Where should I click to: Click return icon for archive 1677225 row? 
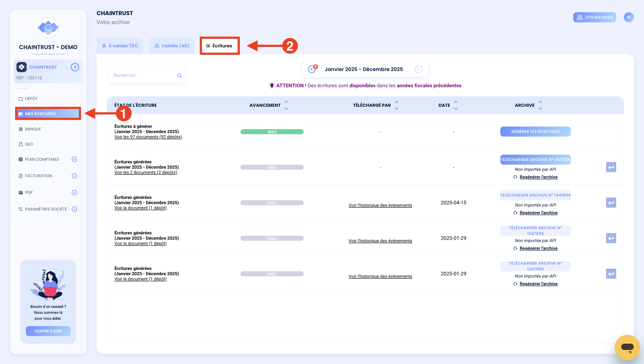coord(611,167)
